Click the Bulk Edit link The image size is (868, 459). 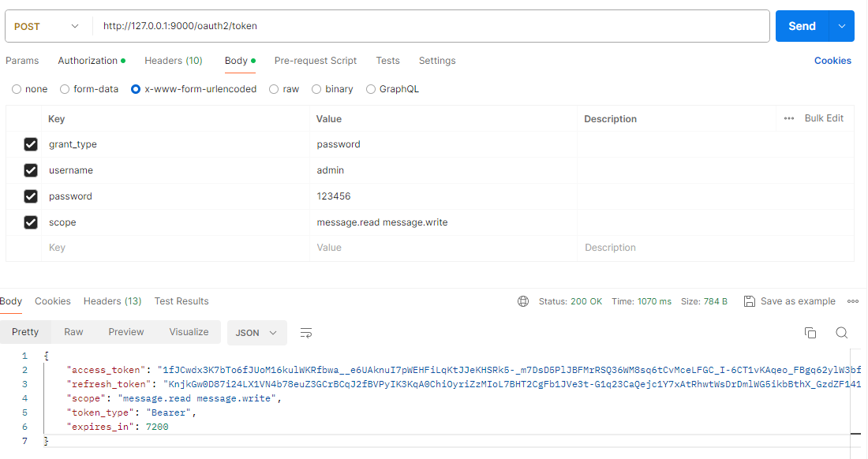[824, 118]
